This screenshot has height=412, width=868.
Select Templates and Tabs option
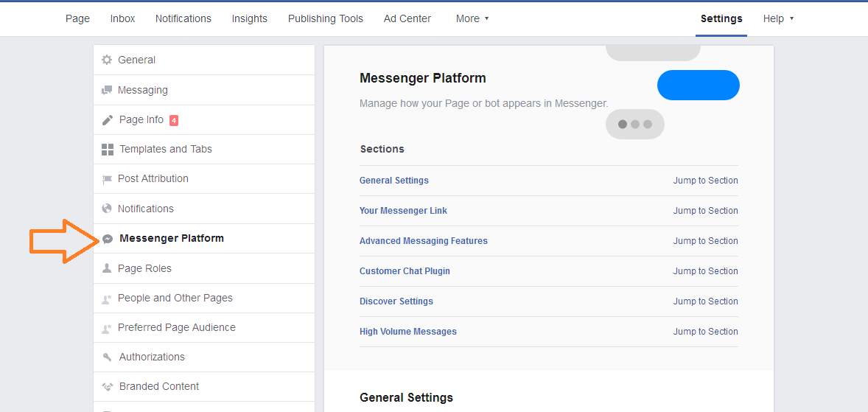[x=204, y=149]
